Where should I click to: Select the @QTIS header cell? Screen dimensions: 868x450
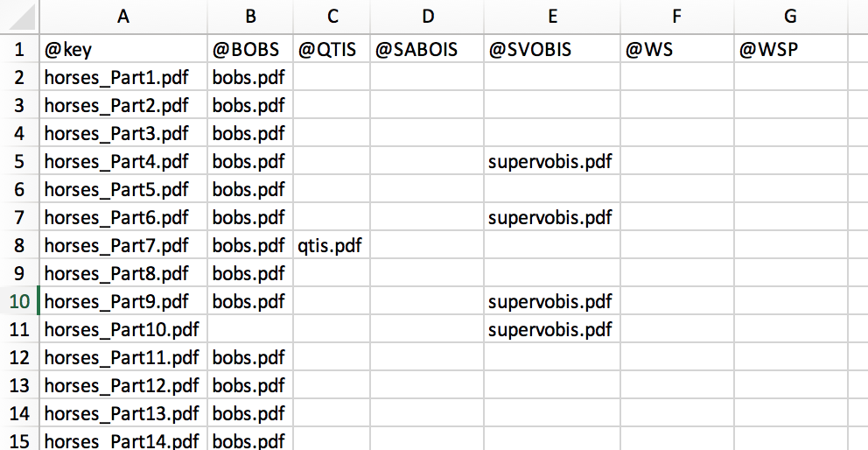pos(331,49)
